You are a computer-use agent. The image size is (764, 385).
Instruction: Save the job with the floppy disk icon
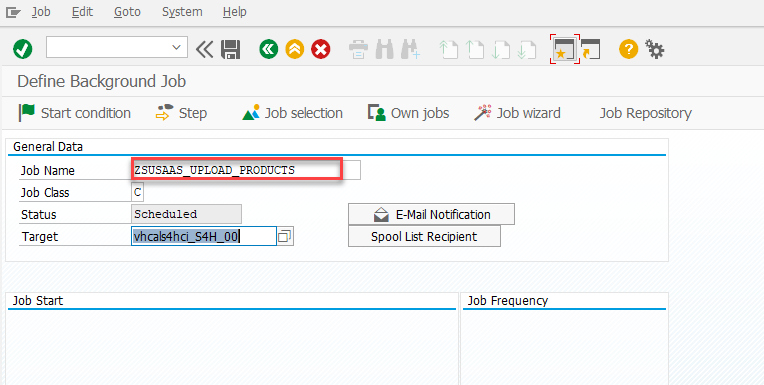pos(230,49)
